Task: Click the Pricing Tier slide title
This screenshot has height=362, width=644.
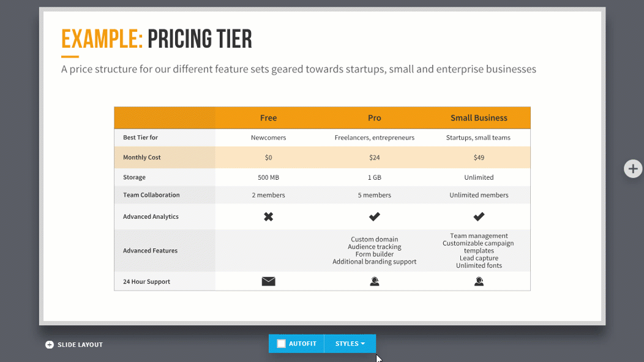Action: coord(157,39)
